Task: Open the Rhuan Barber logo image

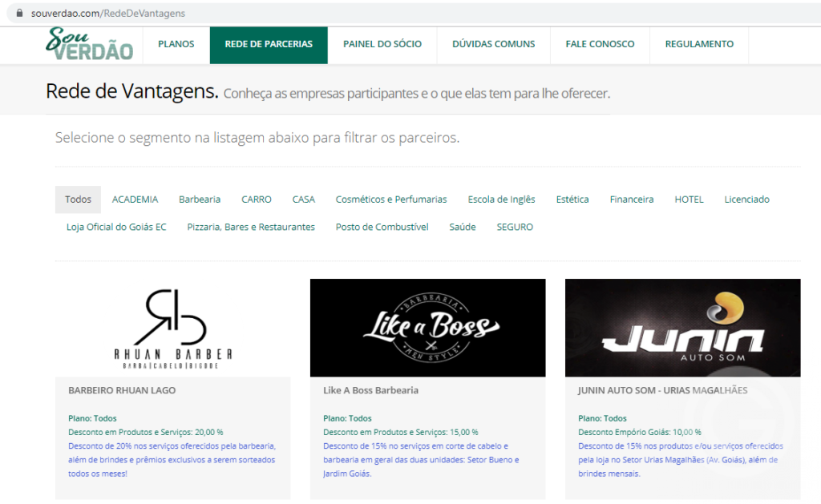Action: (x=173, y=329)
